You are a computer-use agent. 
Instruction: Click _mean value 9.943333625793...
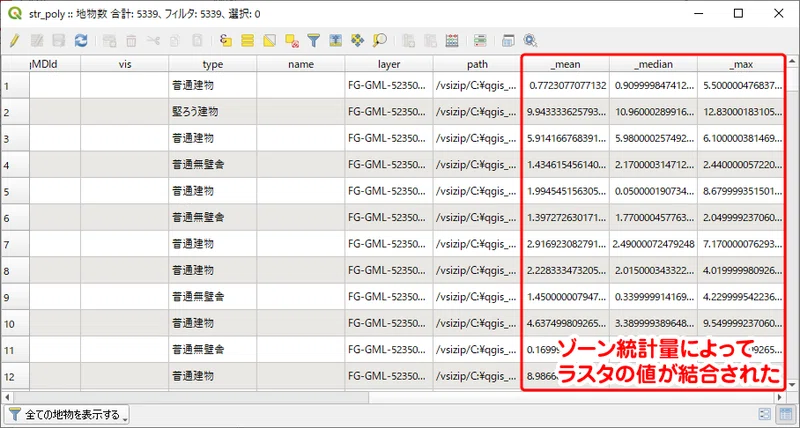click(x=567, y=112)
